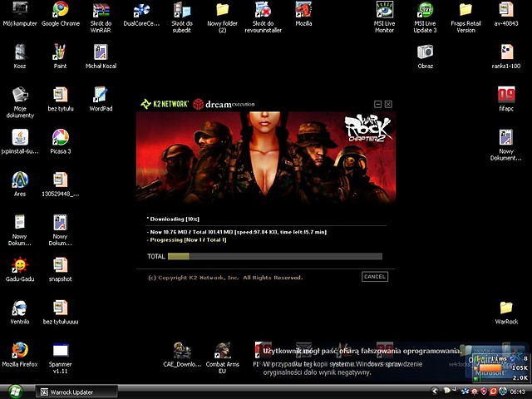Open the WarRock folder on desktop
Viewport: 532px width, 399px height.
pyautogui.click(x=506, y=313)
